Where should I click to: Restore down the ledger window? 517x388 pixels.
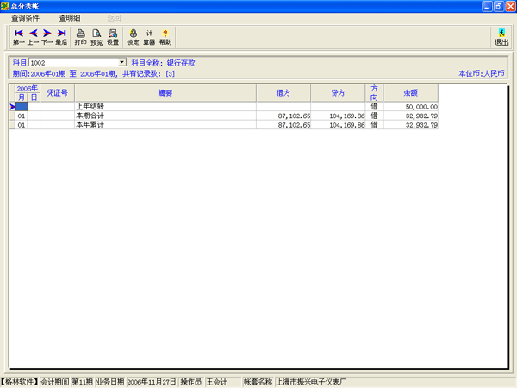(x=499, y=6)
